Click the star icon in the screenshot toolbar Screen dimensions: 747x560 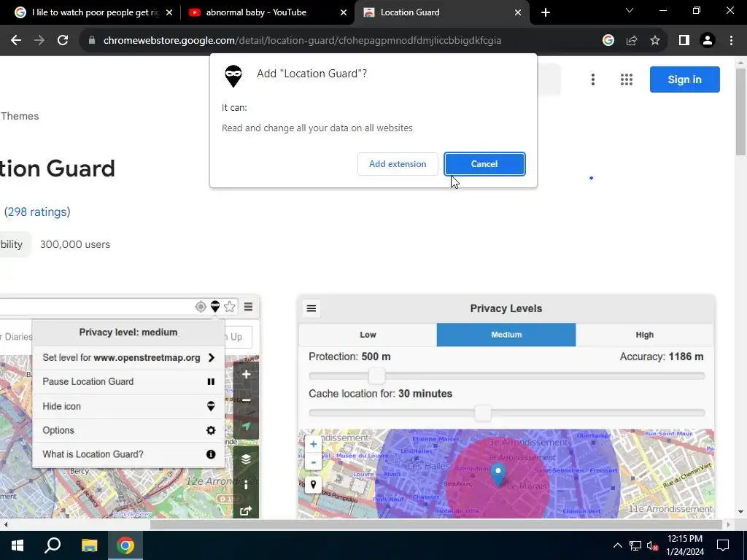coord(230,307)
